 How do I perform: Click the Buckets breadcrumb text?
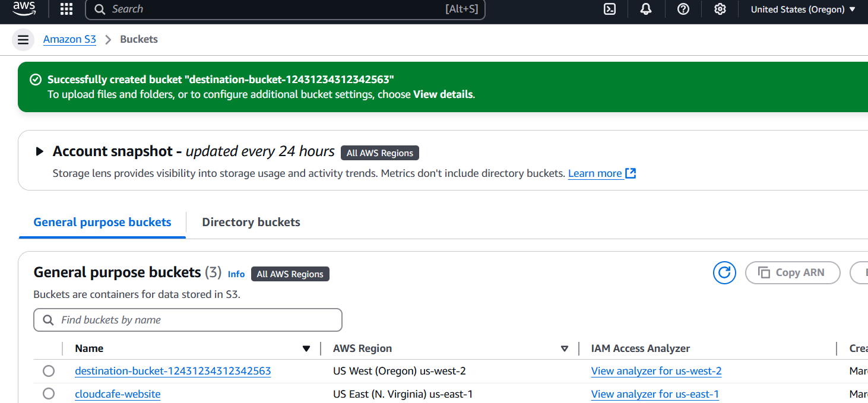tap(139, 39)
